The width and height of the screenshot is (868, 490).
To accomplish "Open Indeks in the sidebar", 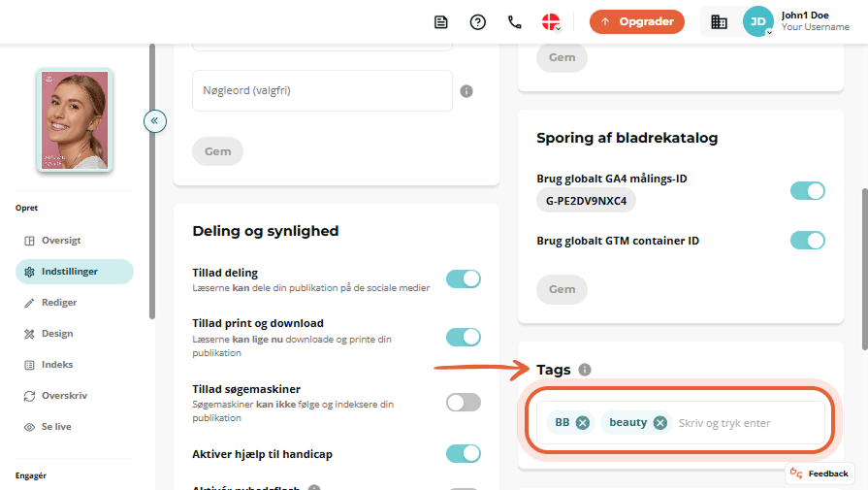I will tap(75, 364).
